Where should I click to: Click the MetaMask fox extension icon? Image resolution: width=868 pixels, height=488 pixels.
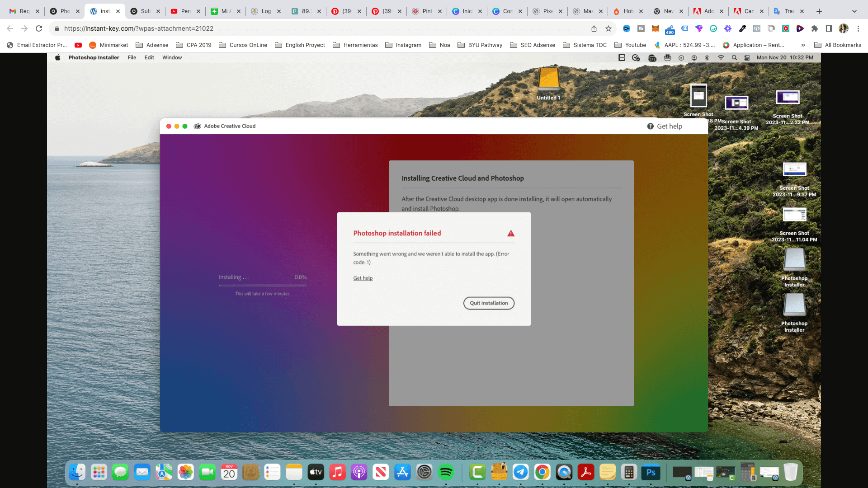[656, 28]
